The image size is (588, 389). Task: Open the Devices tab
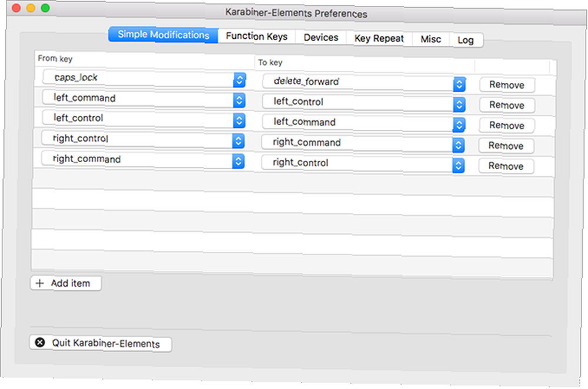[320, 38]
